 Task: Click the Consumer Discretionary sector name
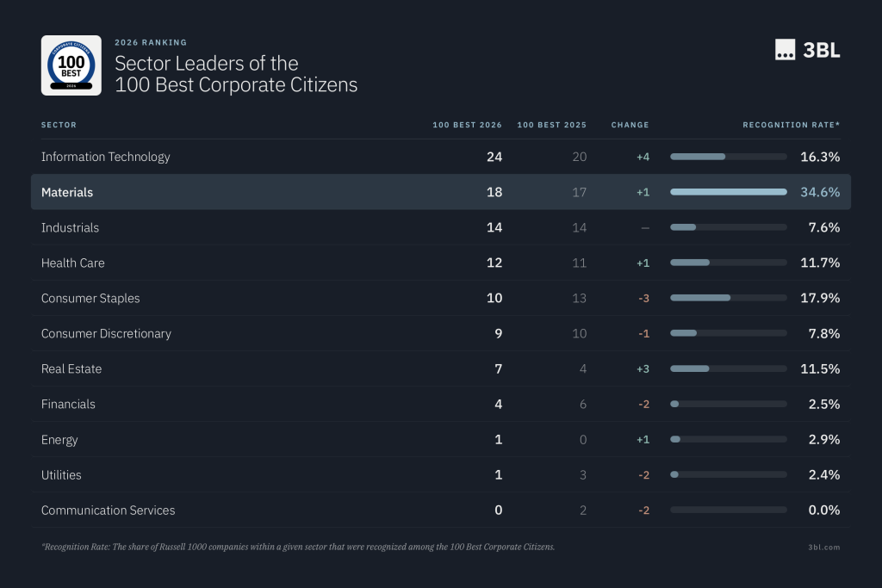coord(106,334)
